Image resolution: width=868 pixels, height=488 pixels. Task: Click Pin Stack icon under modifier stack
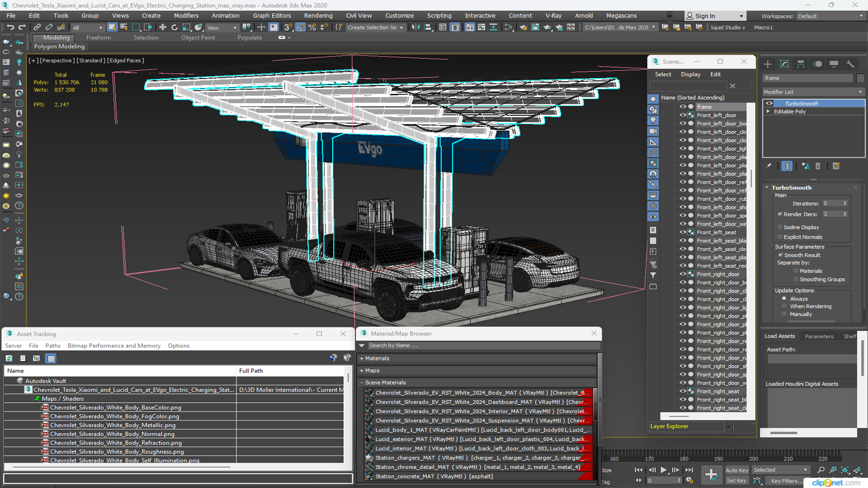768,166
